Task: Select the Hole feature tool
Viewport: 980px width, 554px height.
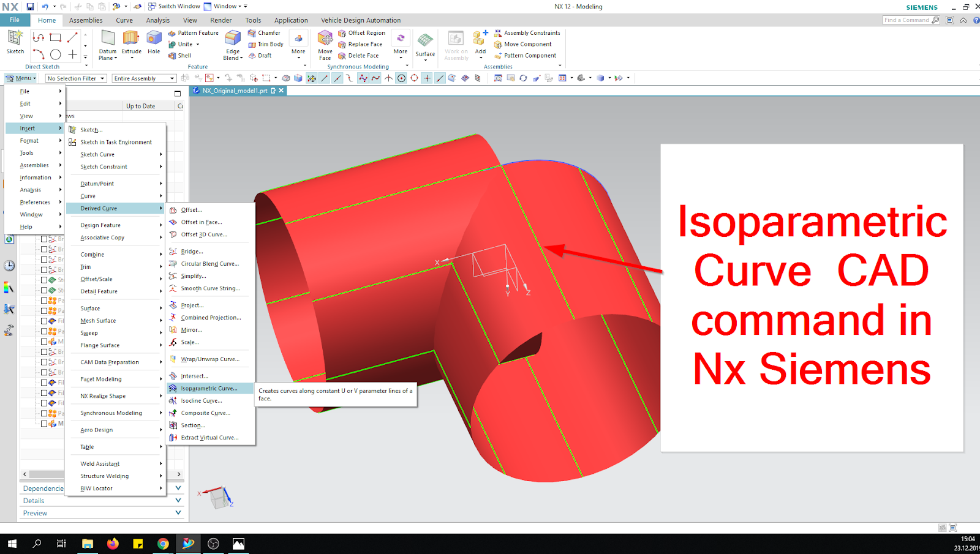Action: (154, 42)
